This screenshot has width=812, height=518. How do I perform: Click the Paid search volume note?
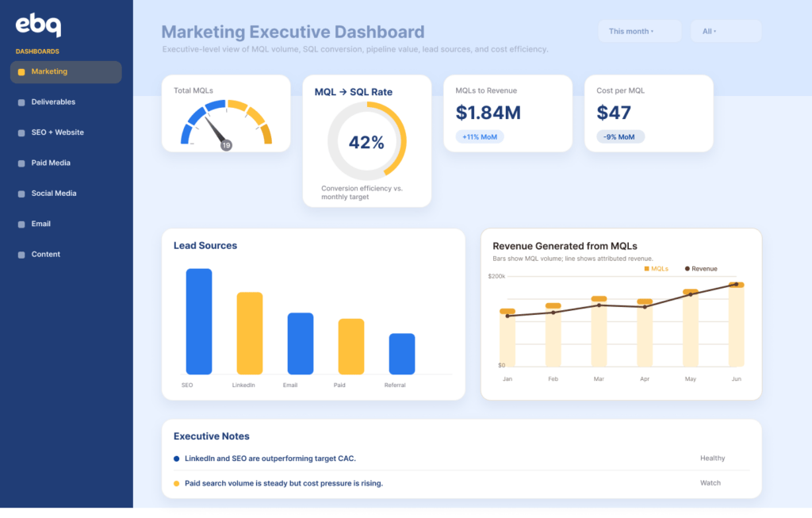[x=284, y=484]
